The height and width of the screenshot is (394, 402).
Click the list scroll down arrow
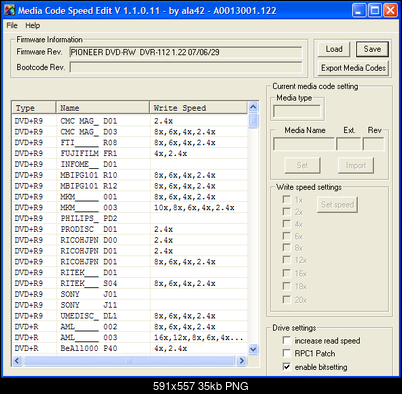253,349
